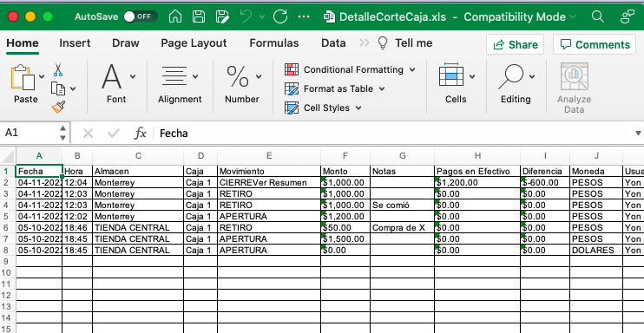The width and height of the screenshot is (644, 333).
Task: Click the DOLARES currency cell
Action: 596,250
